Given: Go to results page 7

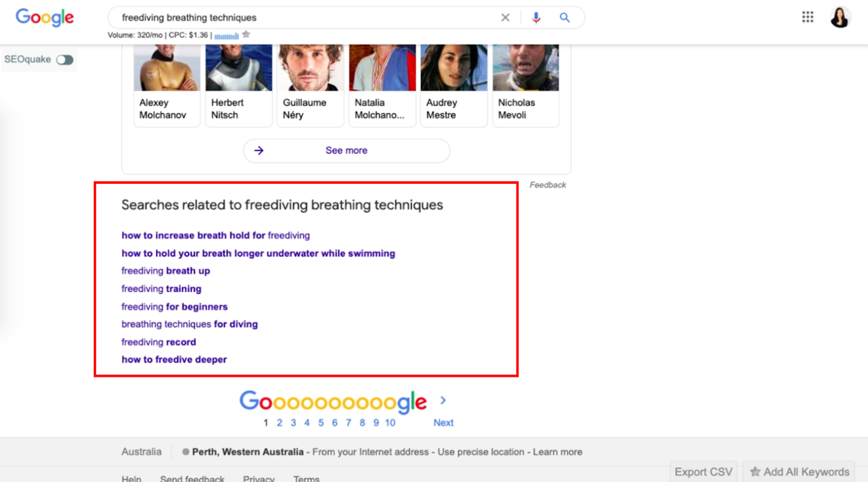Looking at the screenshot, I should pyautogui.click(x=348, y=423).
